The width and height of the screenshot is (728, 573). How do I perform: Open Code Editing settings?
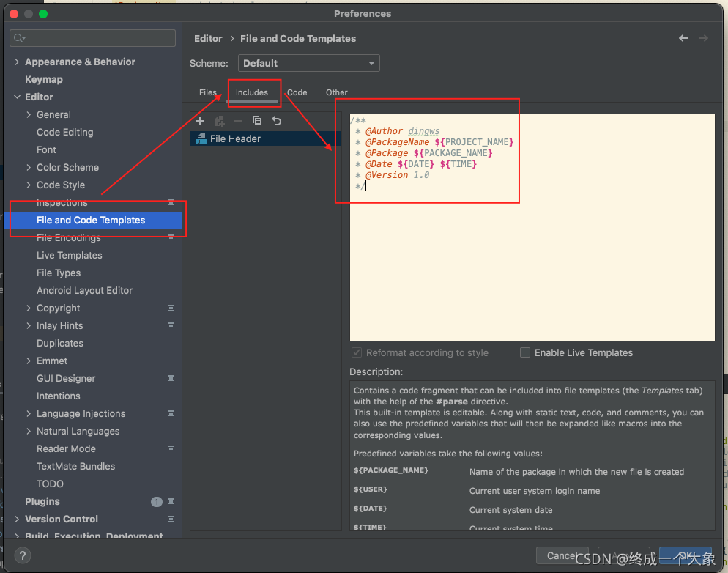coord(65,133)
